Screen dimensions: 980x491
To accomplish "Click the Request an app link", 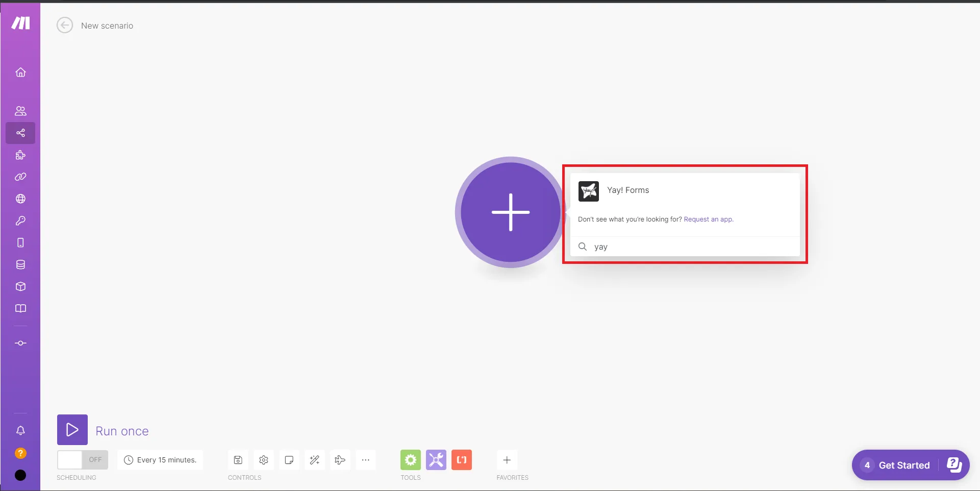I will [x=708, y=219].
